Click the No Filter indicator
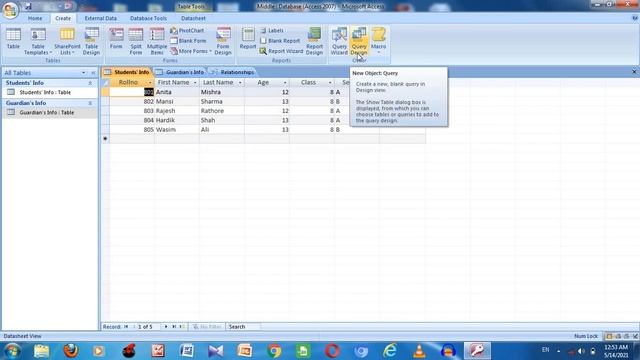This screenshot has width=640, height=360. click(207, 327)
